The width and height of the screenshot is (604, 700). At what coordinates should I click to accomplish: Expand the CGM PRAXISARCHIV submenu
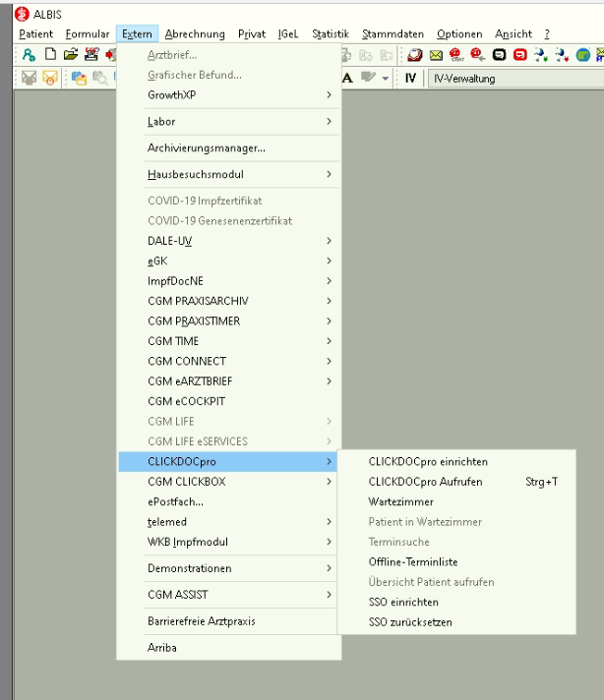229,301
